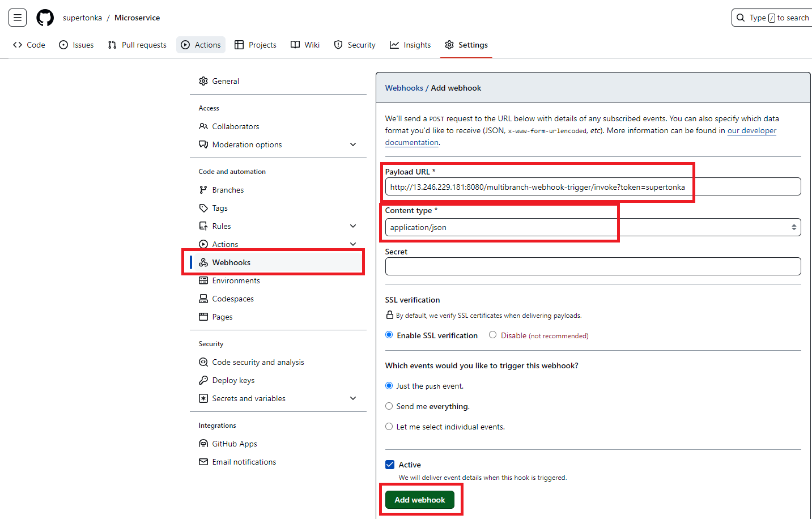Open the Wiki tab
812x519 pixels.
[305, 45]
